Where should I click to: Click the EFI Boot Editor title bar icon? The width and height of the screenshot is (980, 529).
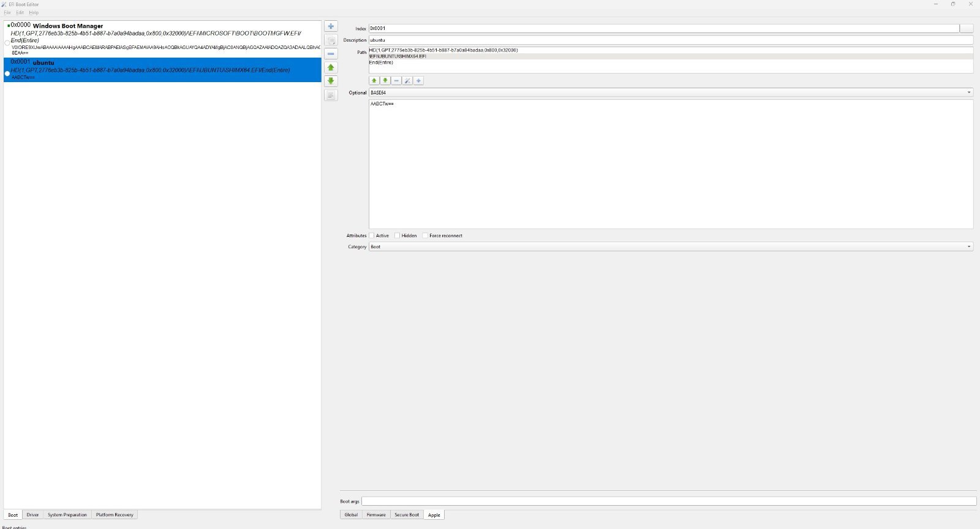pos(4,4)
